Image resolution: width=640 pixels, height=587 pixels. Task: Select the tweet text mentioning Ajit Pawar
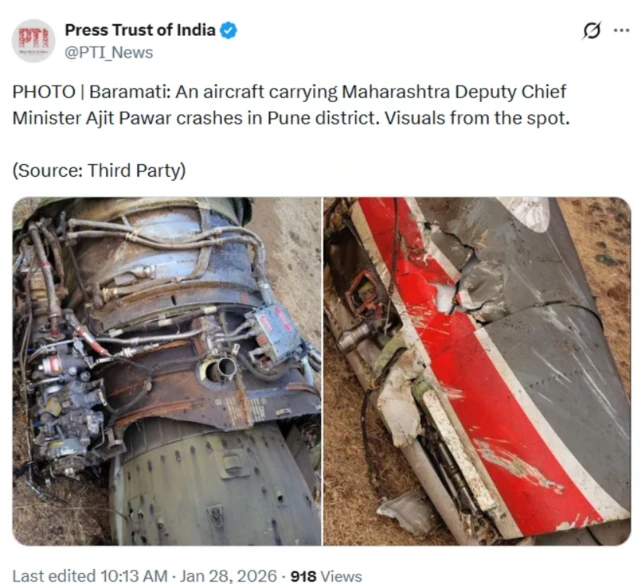tap(291, 105)
